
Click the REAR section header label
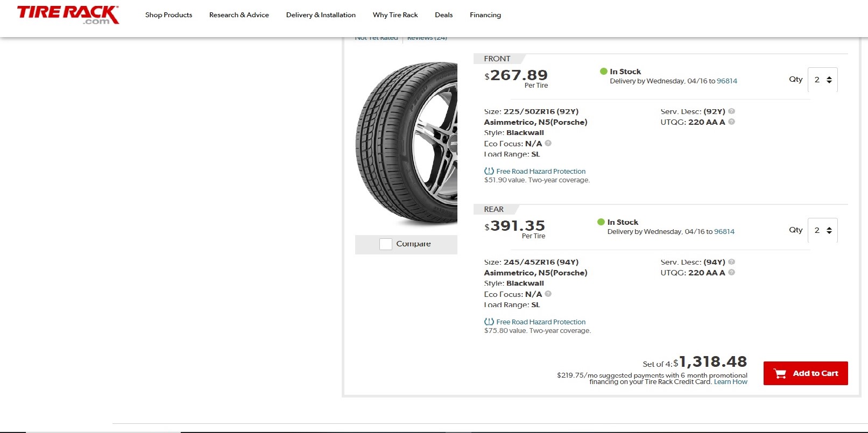tap(494, 209)
